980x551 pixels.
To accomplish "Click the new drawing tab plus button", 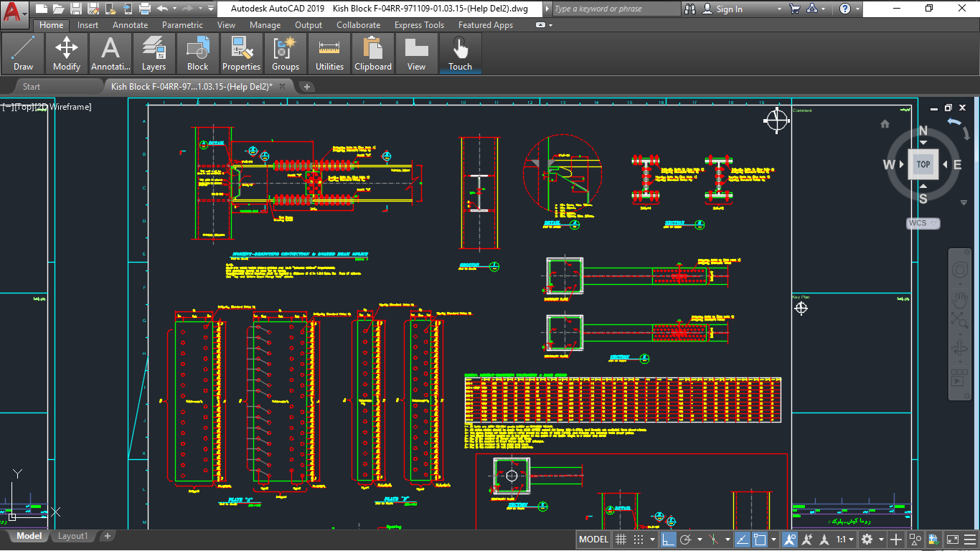I will [x=307, y=87].
